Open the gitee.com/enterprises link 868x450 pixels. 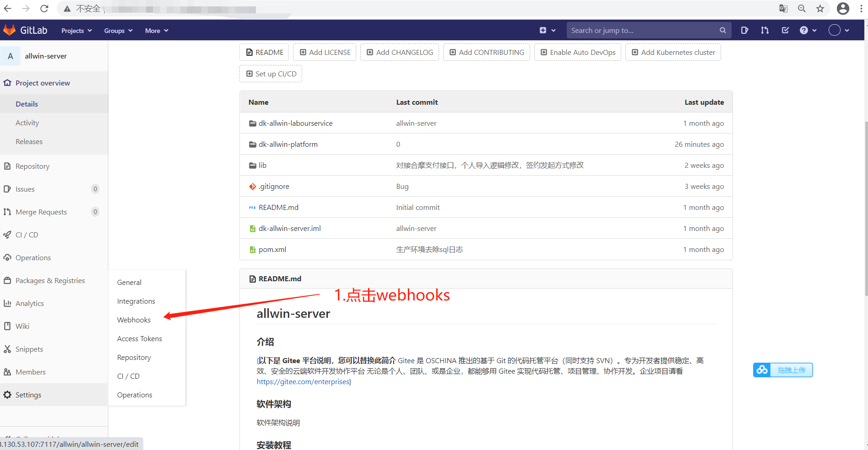pyautogui.click(x=303, y=381)
